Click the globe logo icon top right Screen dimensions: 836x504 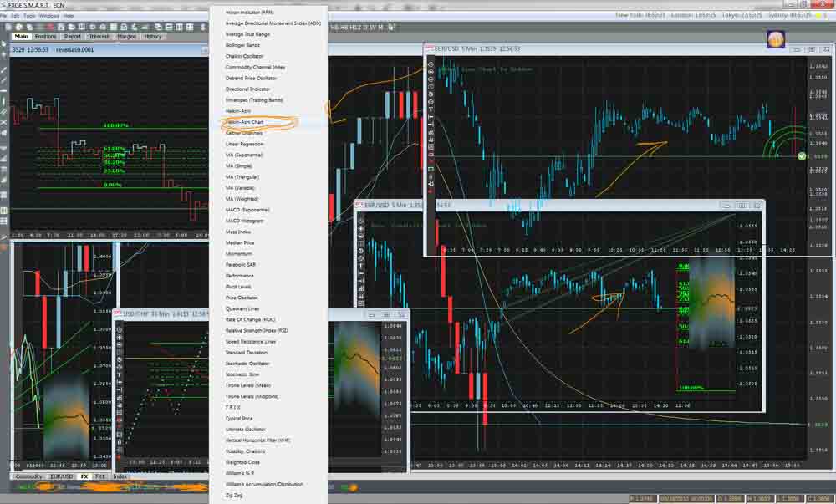point(775,38)
